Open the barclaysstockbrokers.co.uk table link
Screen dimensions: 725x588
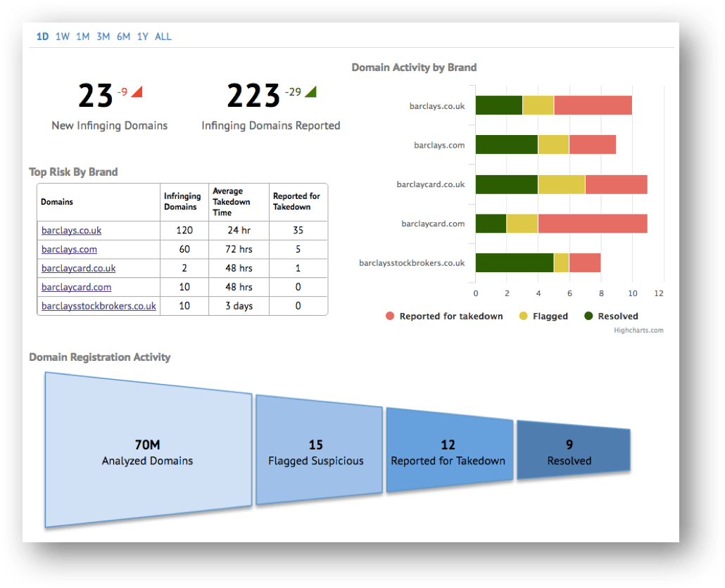[99, 306]
